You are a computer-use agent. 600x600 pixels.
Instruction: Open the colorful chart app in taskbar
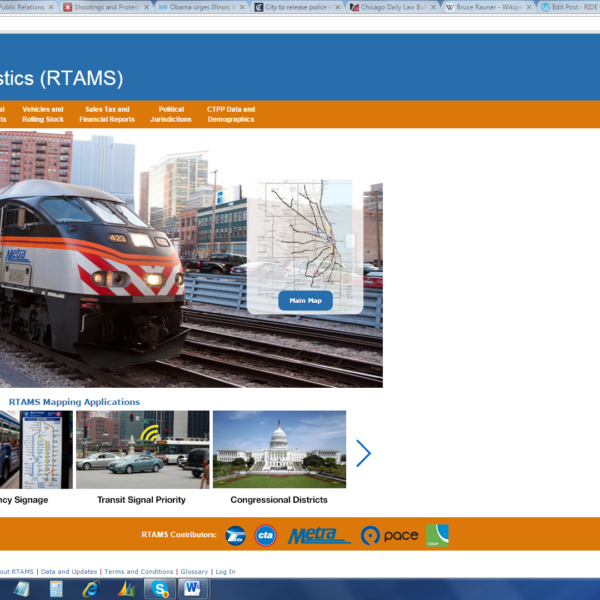pyautogui.click(x=126, y=589)
